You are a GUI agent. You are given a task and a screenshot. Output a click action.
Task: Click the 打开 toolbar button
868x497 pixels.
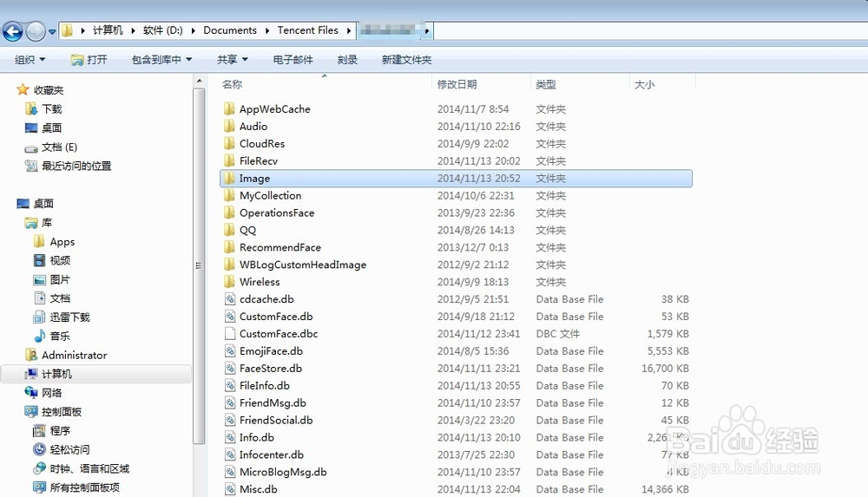(89, 60)
